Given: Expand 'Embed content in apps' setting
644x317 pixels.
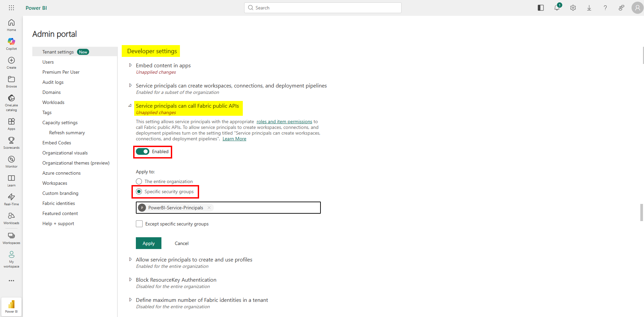Looking at the screenshot, I should coord(130,65).
